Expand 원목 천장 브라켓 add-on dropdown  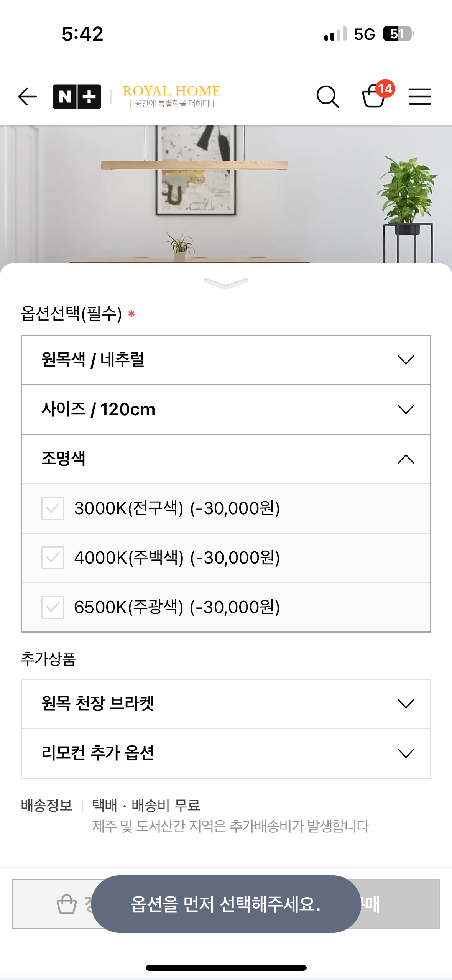(226, 704)
